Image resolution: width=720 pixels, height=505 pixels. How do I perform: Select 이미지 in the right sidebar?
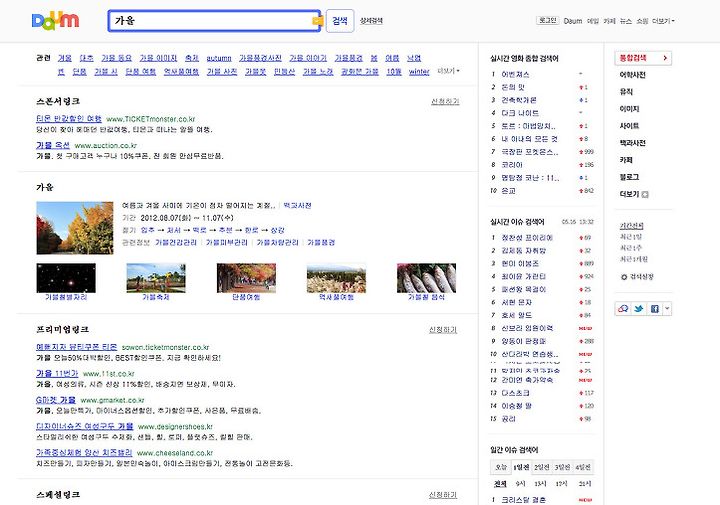pyautogui.click(x=629, y=109)
